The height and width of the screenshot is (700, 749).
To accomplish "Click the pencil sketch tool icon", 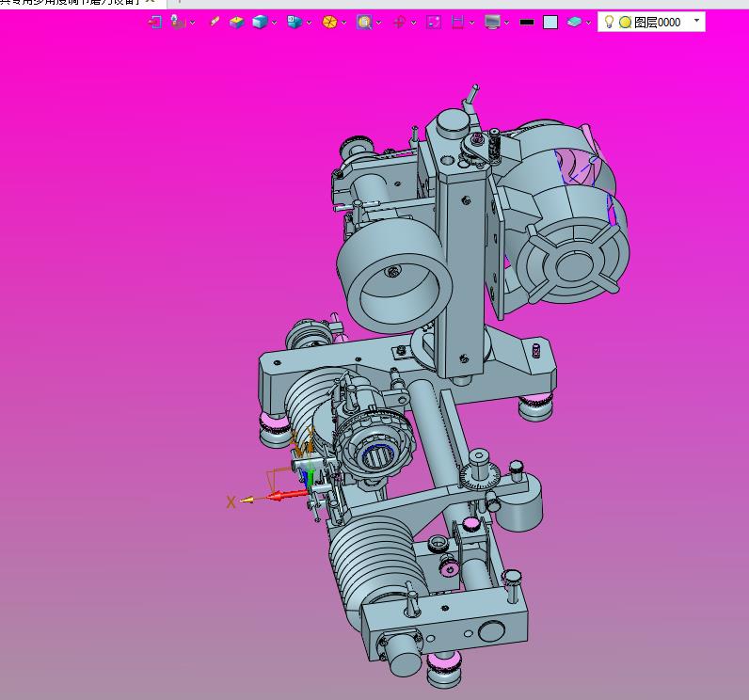I will pyautogui.click(x=215, y=22).
